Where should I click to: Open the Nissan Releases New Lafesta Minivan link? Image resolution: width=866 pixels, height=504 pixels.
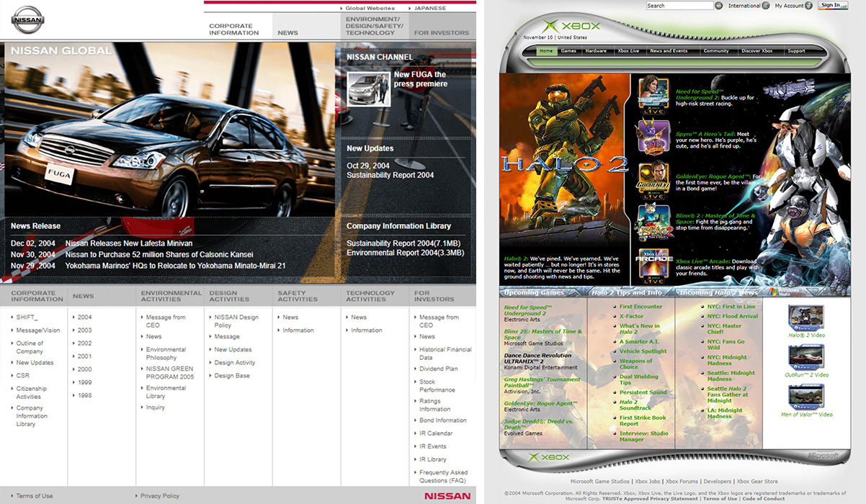(x=129, y=244)
